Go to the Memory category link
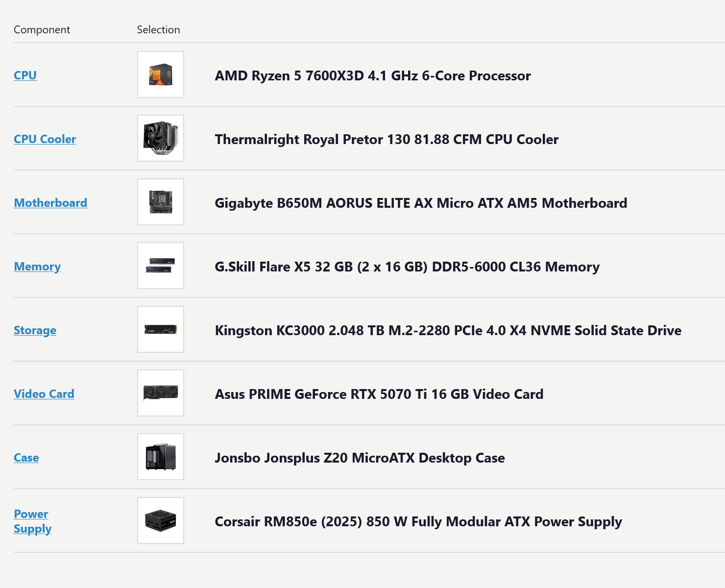The height and width of the screenshot is (588, 725). pos(37,267)
